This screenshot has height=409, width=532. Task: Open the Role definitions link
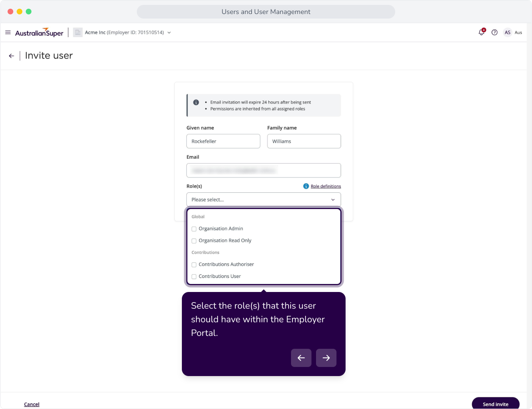[326, 186]
